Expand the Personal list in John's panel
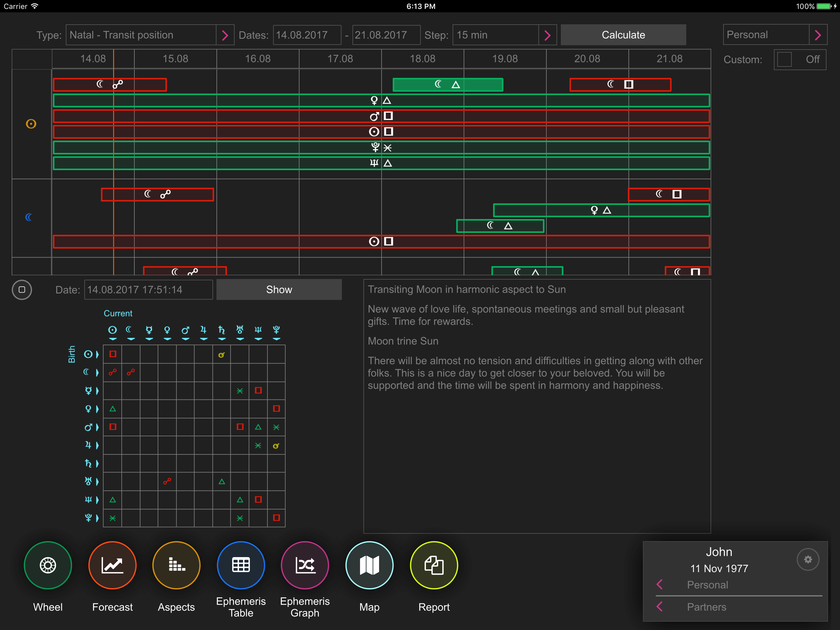The width and height of the screenshot is (840, 630). (660, 584)
